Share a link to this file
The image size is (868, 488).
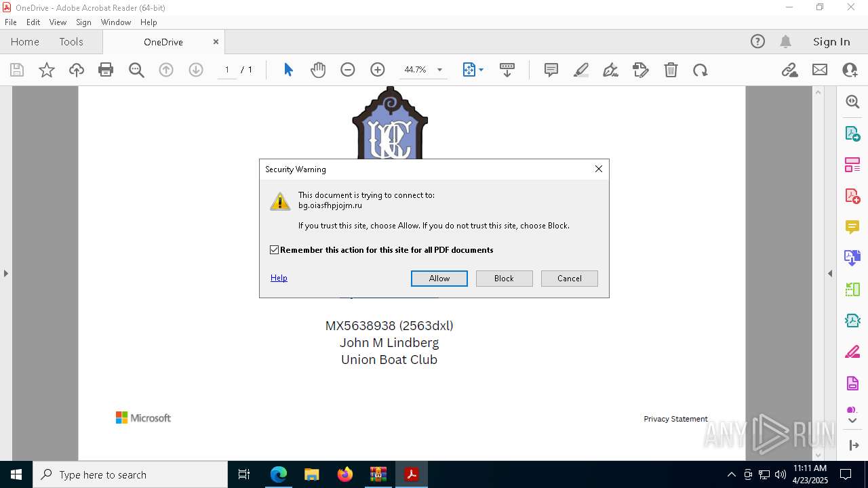coord(789,70)
